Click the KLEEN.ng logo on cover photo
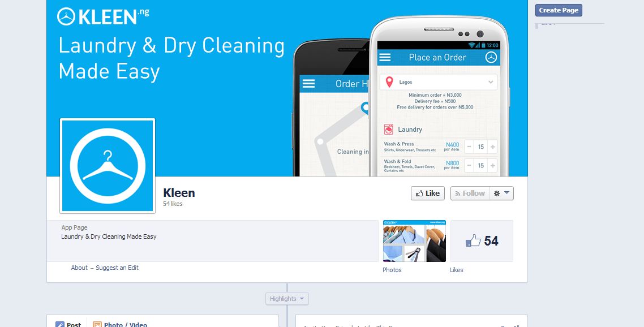The image size is (644, 327). click(x=103, y=16)
